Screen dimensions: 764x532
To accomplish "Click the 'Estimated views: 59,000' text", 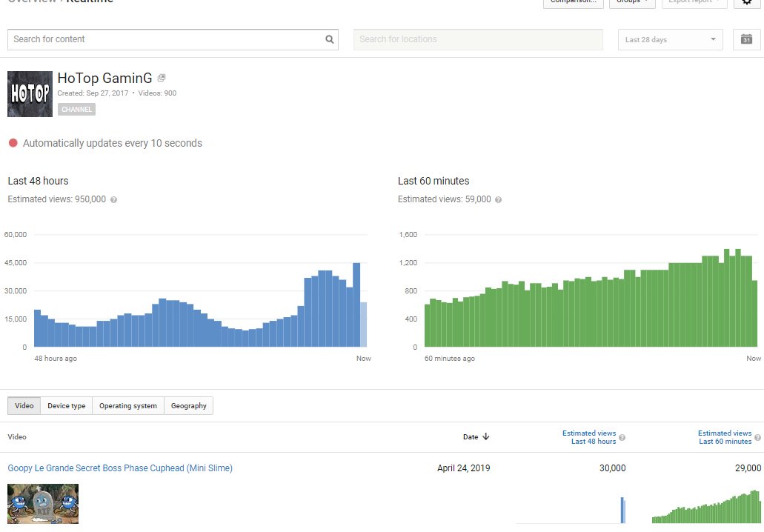I will coord(445,199).
